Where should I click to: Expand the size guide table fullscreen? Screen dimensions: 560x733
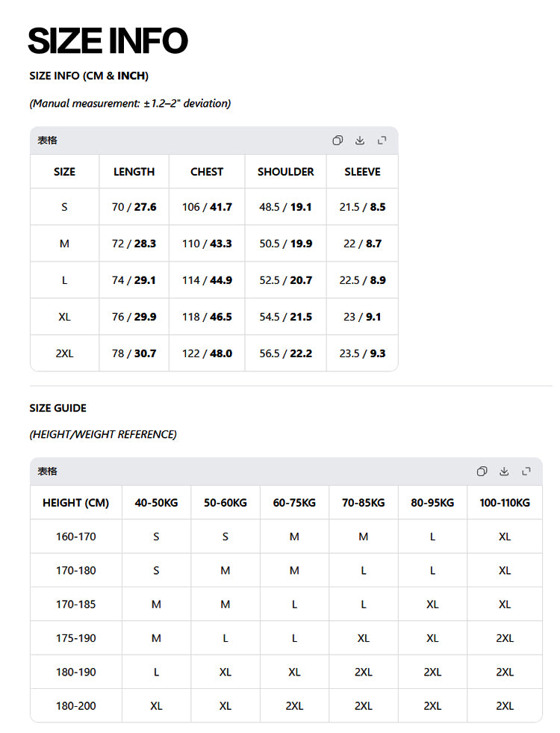526,471
